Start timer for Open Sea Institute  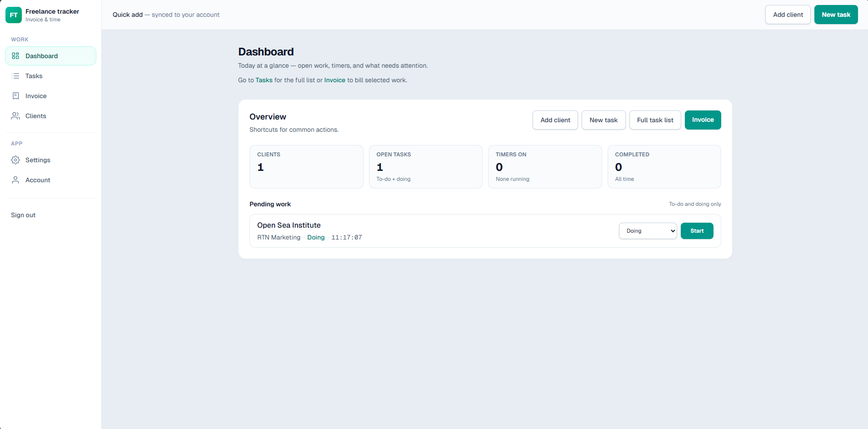point(697,231)
